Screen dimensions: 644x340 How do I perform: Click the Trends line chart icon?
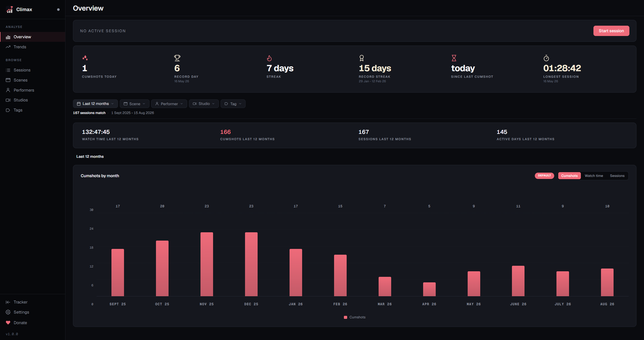click(8, 47)
